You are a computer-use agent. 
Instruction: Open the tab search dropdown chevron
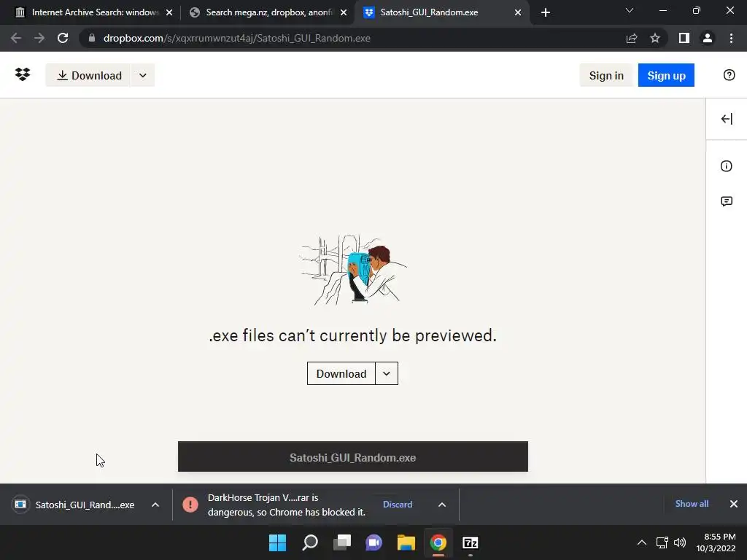(x=630, y=10)
